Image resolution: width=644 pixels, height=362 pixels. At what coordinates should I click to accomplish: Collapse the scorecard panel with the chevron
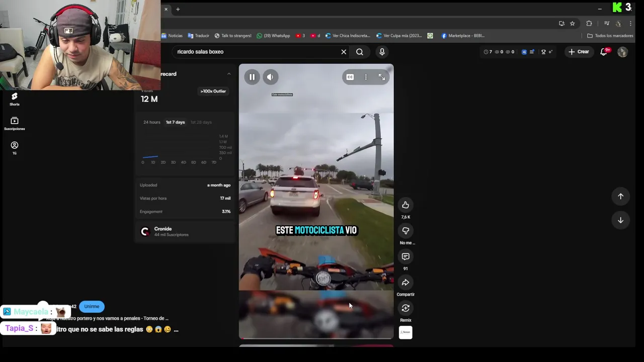pos(229,74)
